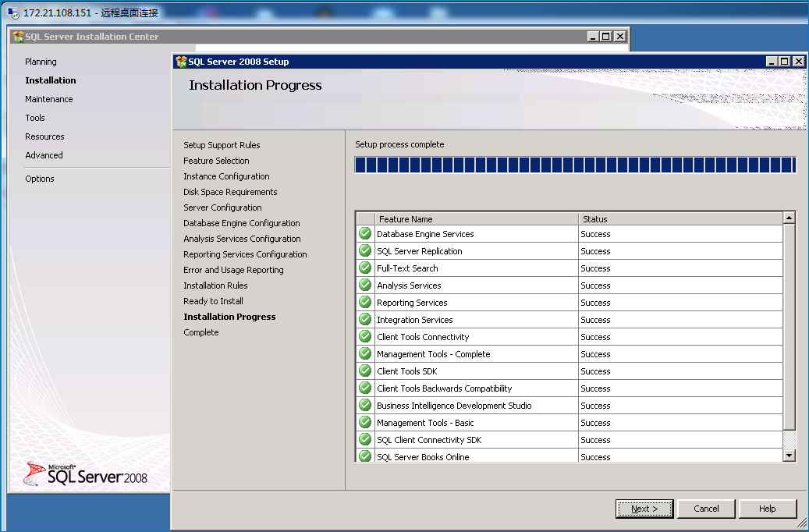Click the Cancel button
Image resolution: width=809 pixels, height=532 pixels.
click(706, 509)
